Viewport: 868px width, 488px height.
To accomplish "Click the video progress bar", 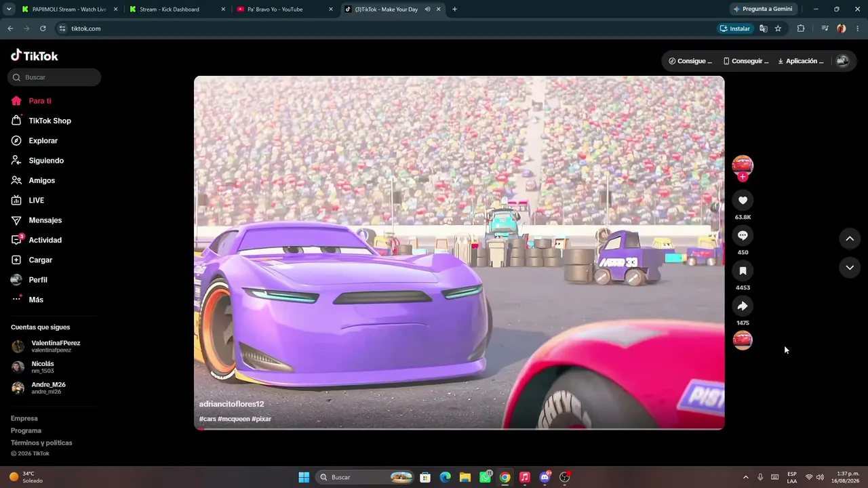I will (x=459, y=428).
